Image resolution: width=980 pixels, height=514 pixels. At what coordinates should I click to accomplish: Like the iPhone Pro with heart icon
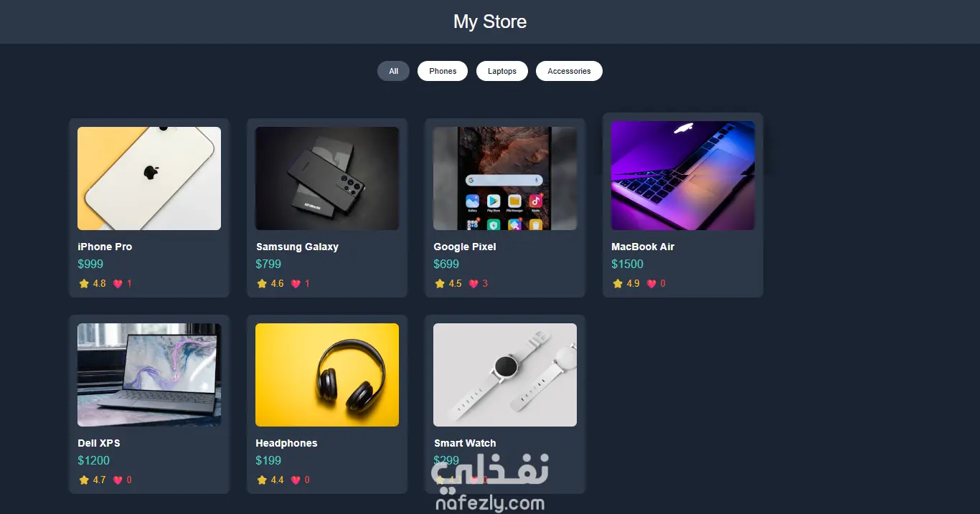[118, 284]
